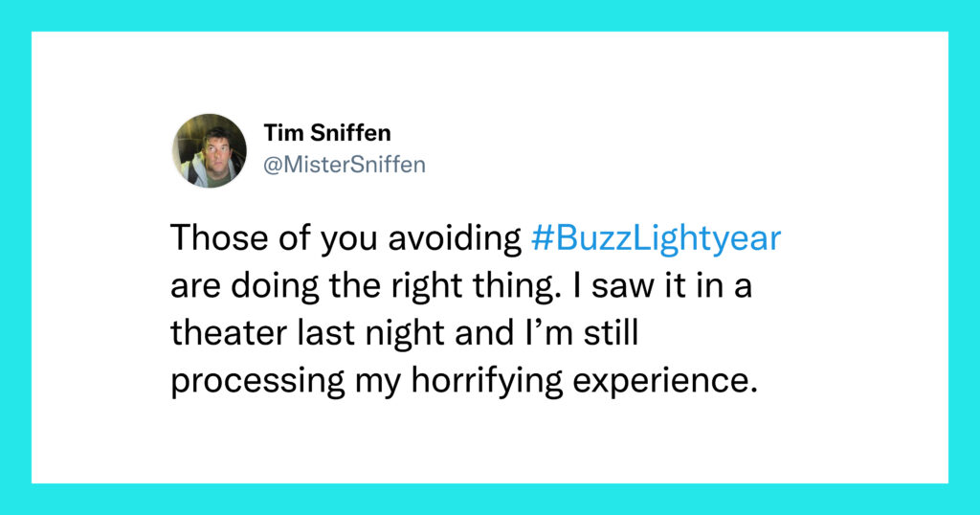
Task: Click the display name Tim Sniffen
Action: [x=327, y=132]
